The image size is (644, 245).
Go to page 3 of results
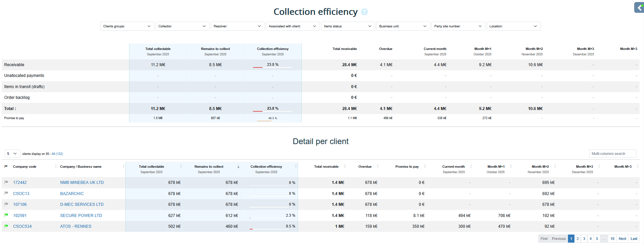pos(584,239)
